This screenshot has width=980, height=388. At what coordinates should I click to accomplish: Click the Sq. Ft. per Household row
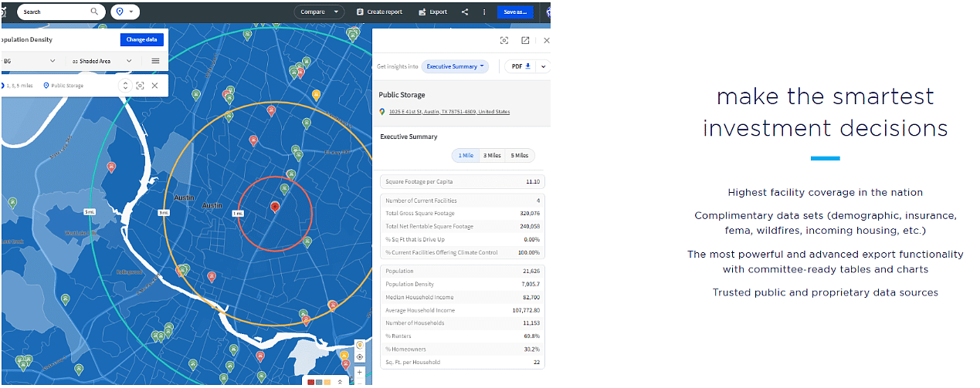click(x=463, y=362)
